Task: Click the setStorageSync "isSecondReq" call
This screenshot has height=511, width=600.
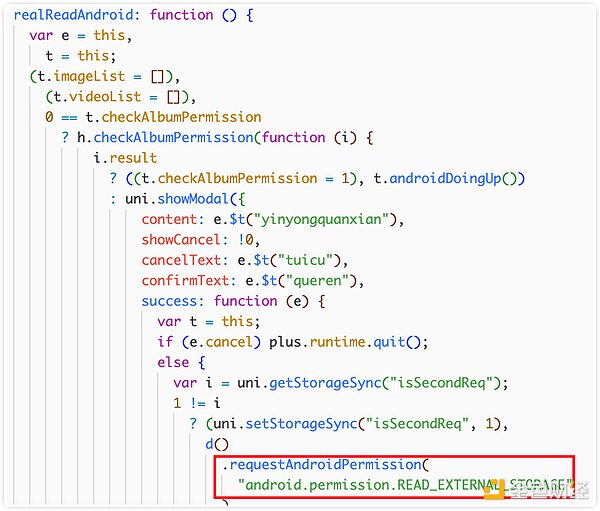Action: (x=357, y=424)
